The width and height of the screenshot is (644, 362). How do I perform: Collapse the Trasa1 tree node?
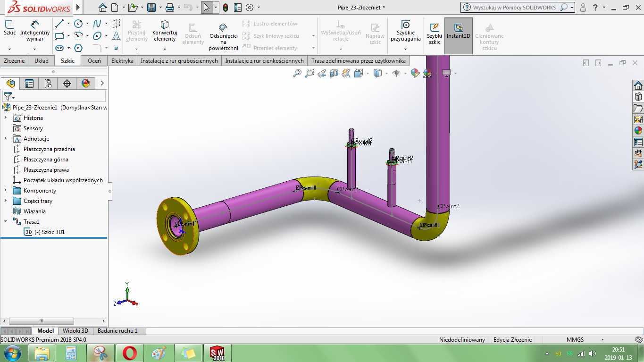pos(6,221)
